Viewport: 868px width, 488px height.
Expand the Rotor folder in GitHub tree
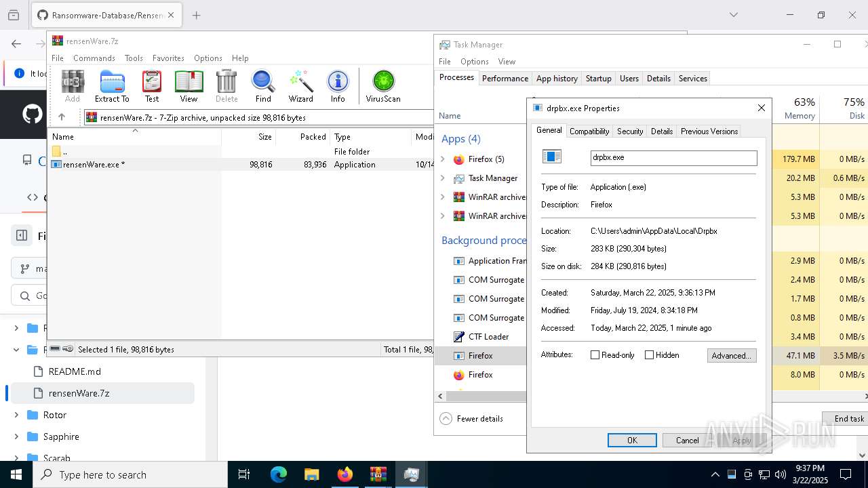(x=16, y=415)
